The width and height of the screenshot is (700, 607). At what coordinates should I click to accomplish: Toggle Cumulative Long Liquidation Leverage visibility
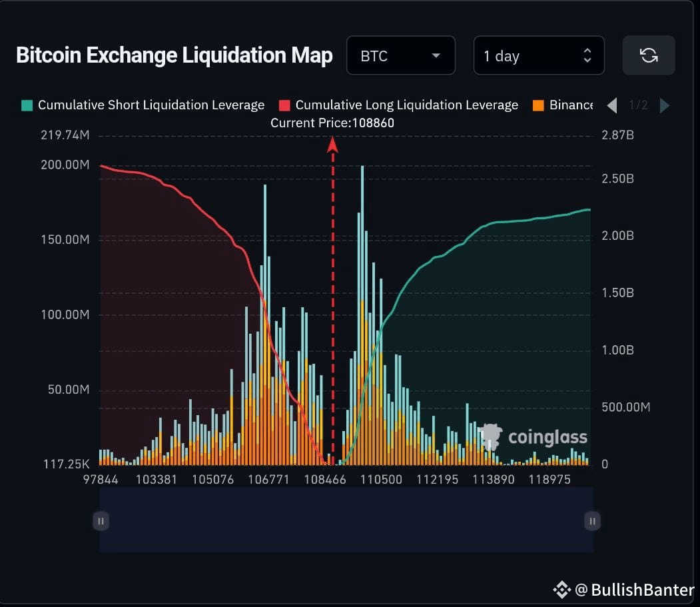(x=407, y=105)
